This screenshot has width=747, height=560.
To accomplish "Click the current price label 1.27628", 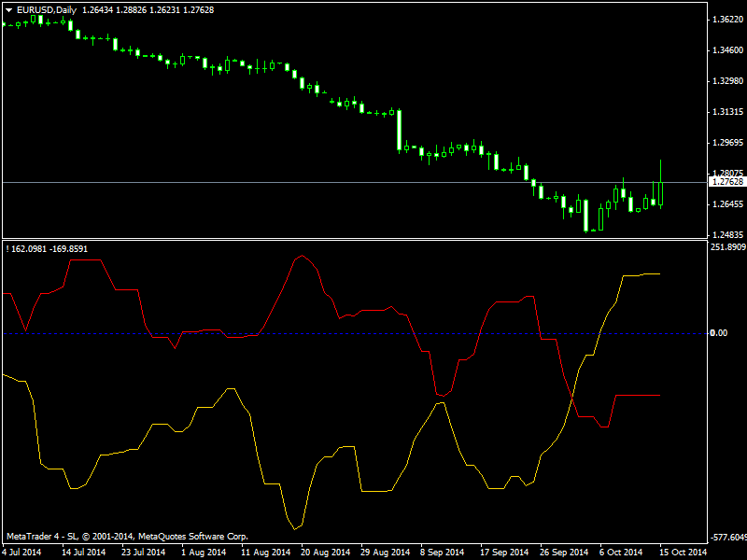I will point(727,182).
